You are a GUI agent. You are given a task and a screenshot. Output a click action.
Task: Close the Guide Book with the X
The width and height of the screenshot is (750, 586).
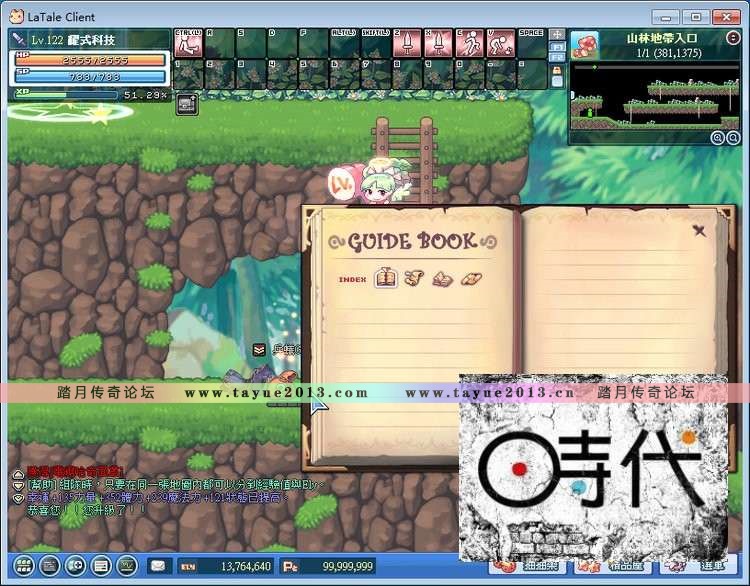[x=699, y=231]
